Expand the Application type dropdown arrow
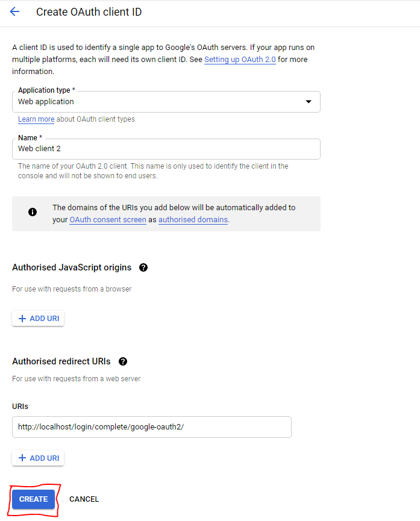Image resolution: width=420 pixels, height=521 pixels. coord(309,102)
